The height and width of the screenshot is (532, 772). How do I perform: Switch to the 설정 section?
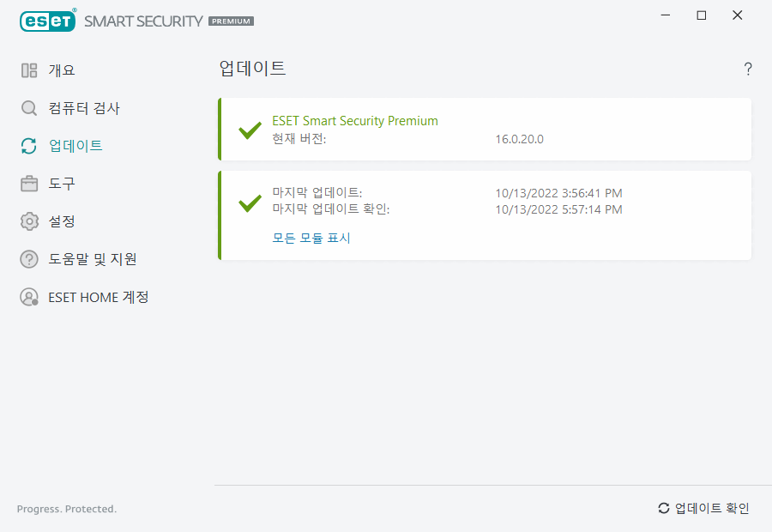point(62,221)
